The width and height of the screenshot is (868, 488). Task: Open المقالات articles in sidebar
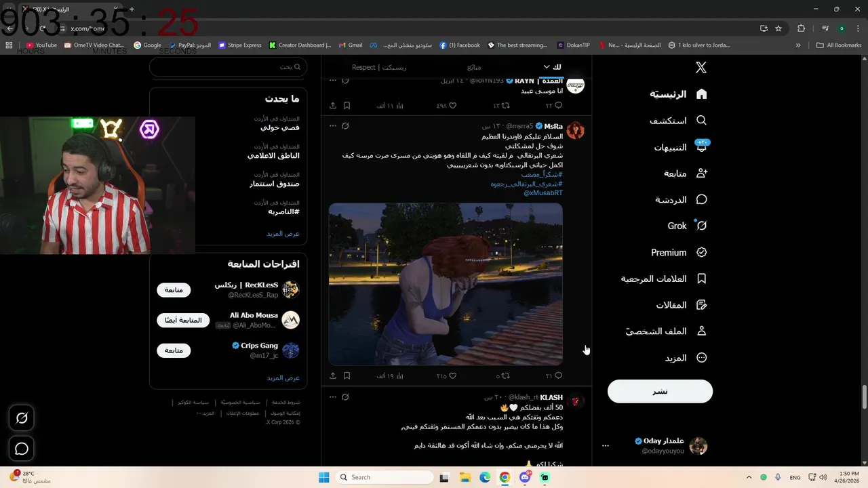pyautogui.click(x=682, y=305)
